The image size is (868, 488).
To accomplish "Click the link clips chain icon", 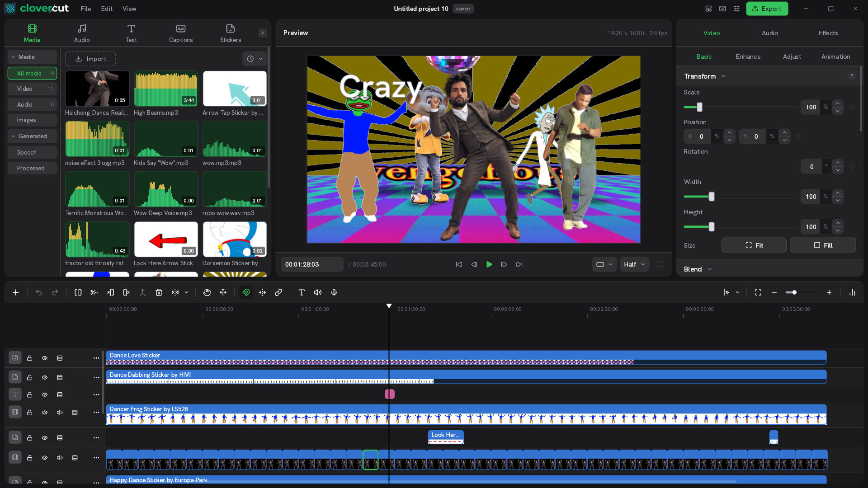I will pyautogui.click(x=278, y=293).
